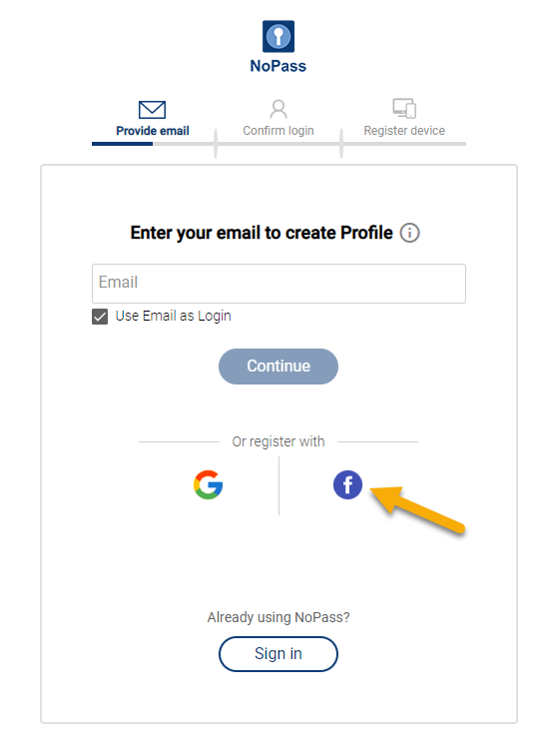
Task: Focus the Email input field
Action: point(278,284)
